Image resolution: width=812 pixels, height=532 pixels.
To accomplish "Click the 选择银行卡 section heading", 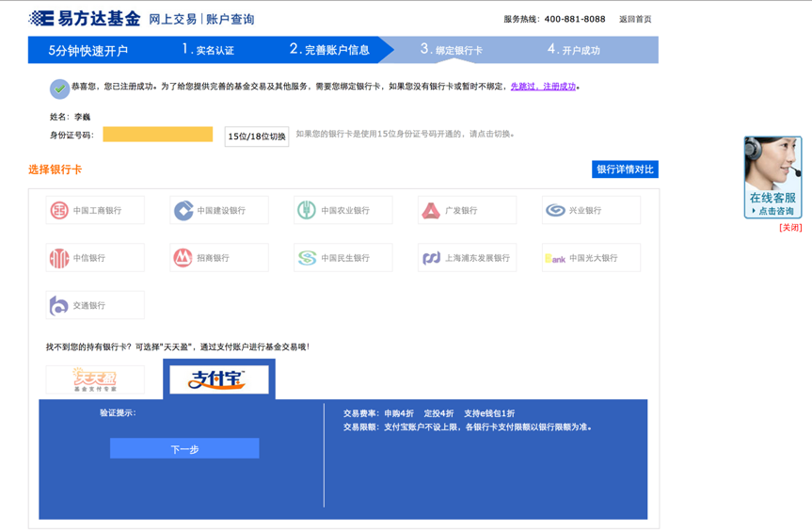I will pos(55,169).
